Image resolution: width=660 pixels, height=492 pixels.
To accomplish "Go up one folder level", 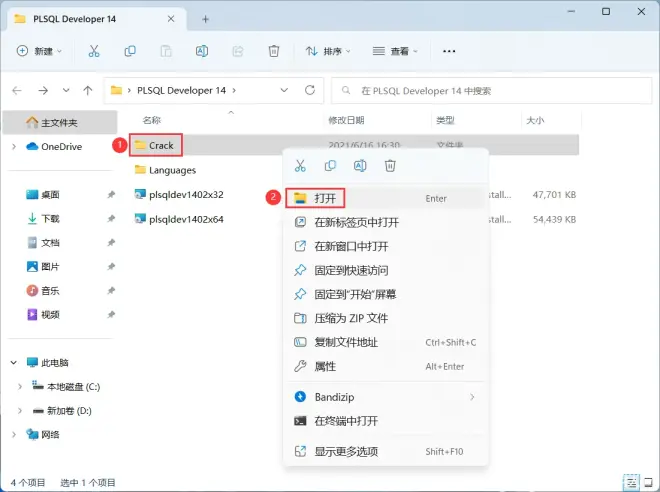I will point(88,90).
